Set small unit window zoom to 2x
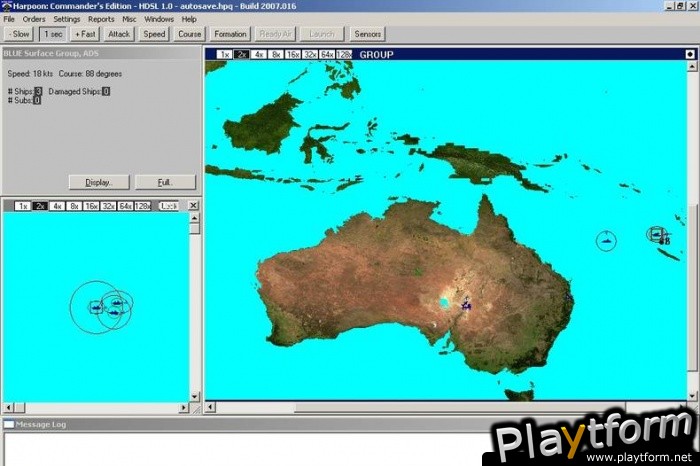Viewport: 700px width, 466px height. [40, 206]
